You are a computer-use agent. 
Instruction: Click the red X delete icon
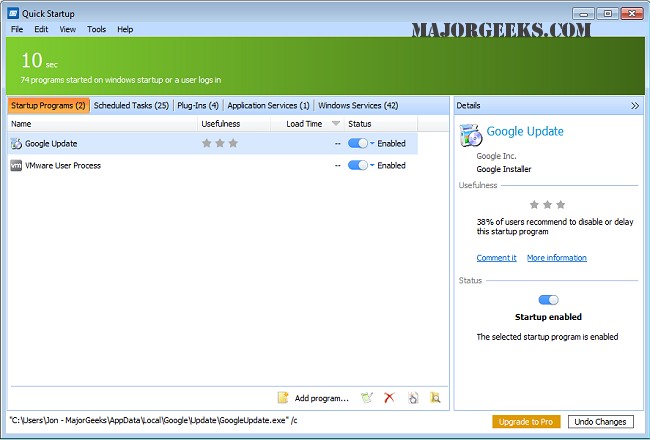389,398
